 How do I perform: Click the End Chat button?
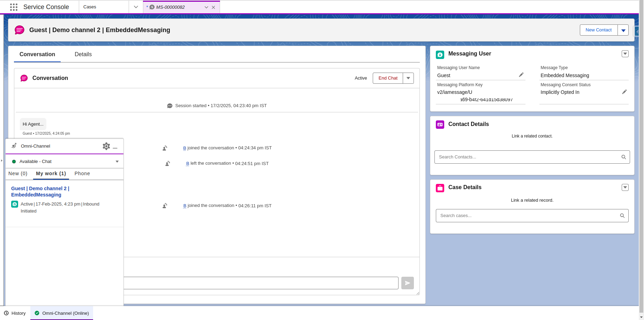point(388,78)
